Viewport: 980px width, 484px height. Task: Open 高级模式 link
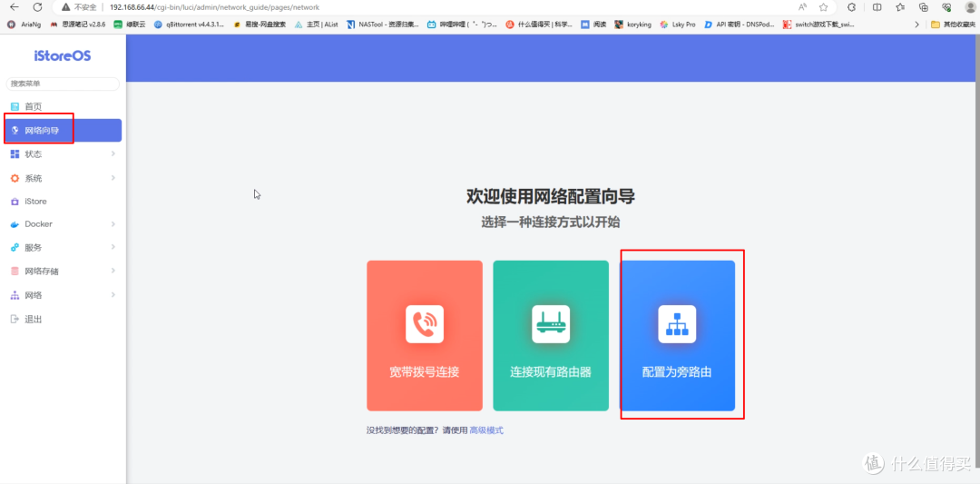[486, 430]
